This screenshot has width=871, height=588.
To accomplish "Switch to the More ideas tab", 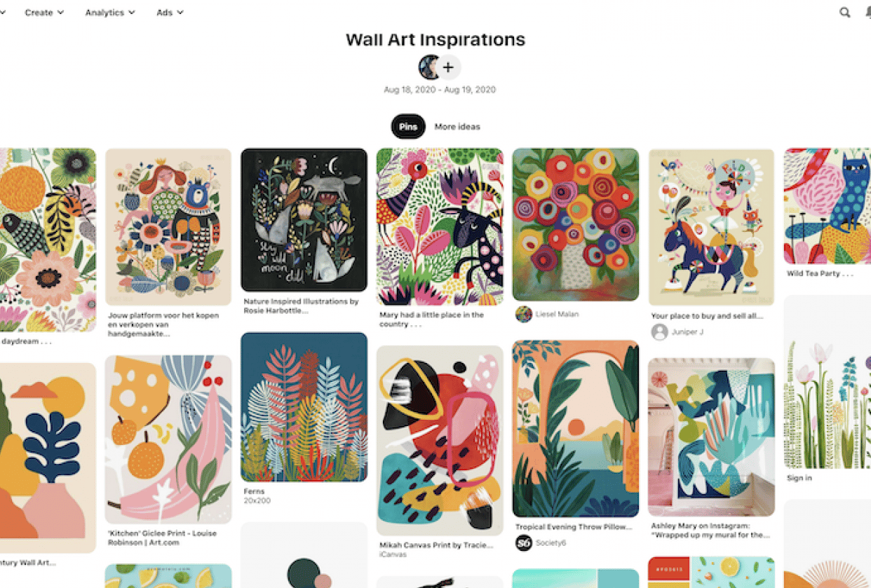I will pyautogui.click(x=457, y=127).
